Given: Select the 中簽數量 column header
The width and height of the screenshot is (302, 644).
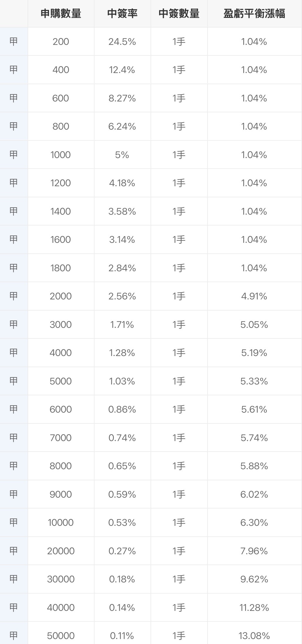Looking at the screenshot, I should 179,13.
